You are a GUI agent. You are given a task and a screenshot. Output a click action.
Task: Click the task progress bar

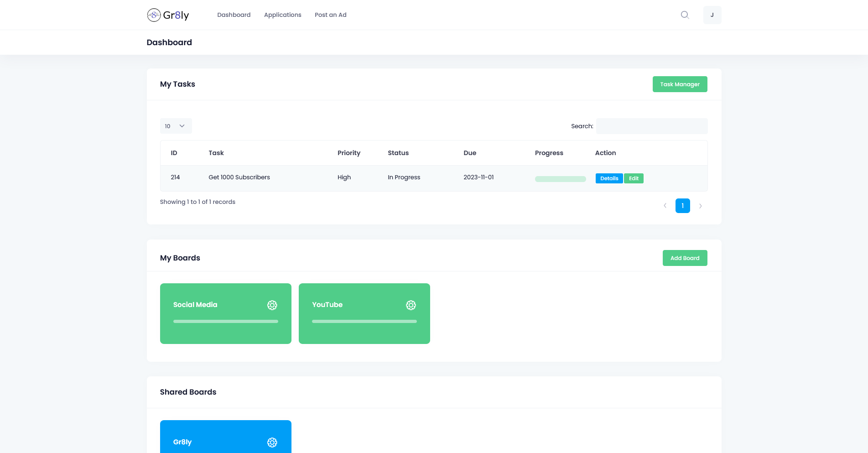pos(560,179)
